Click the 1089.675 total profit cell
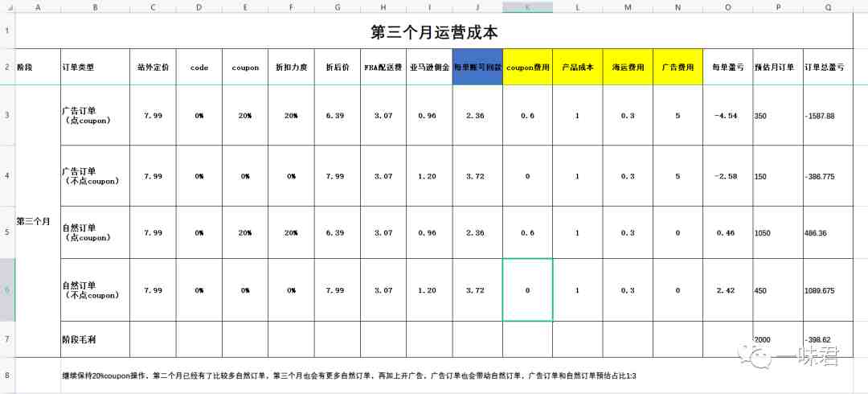This screenshot has width=868, height=394. 828,289
